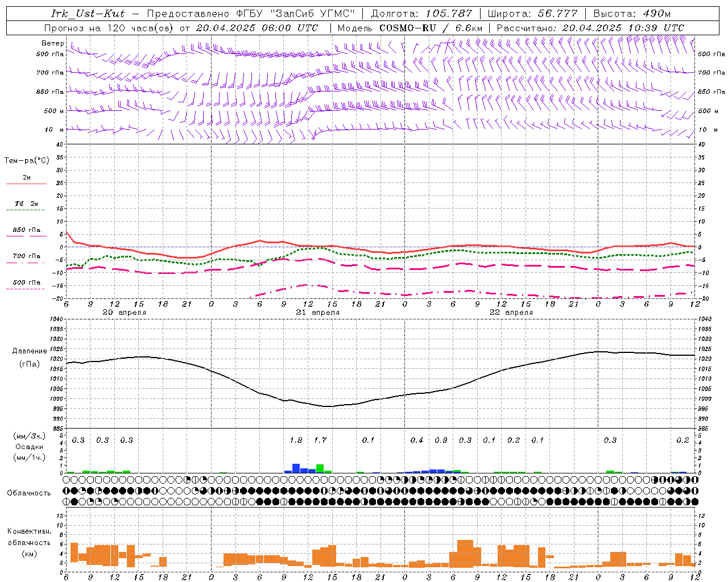Click the 1.8 precipitation total
This screenshot has width=728, height=582.
pyautogui.click(x=296, y=440)
